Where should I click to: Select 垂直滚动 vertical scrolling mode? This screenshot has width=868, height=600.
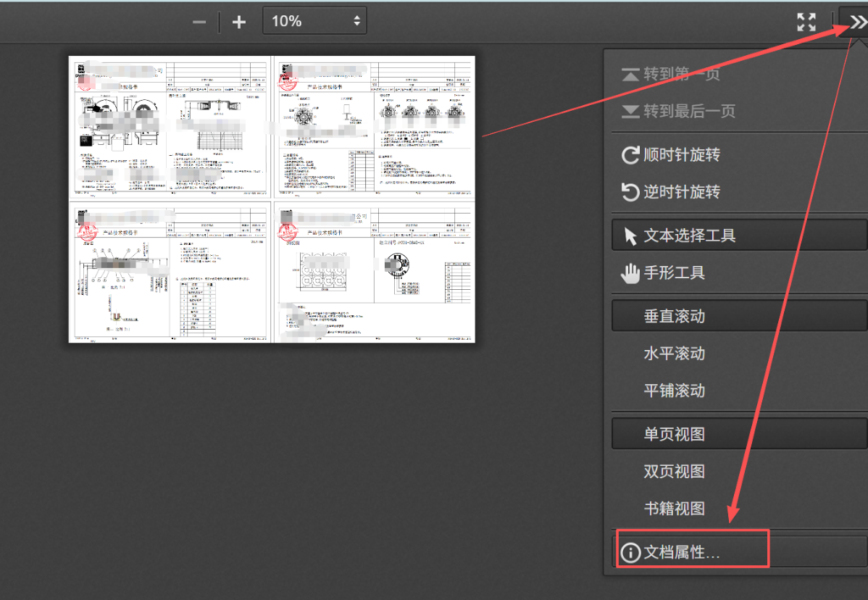pyautogui.click(x=739, y=316)
